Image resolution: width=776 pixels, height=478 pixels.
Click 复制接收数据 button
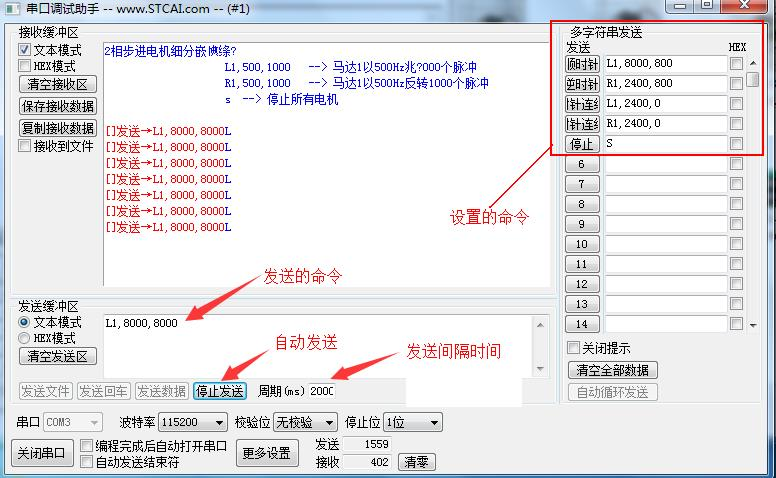58,128
